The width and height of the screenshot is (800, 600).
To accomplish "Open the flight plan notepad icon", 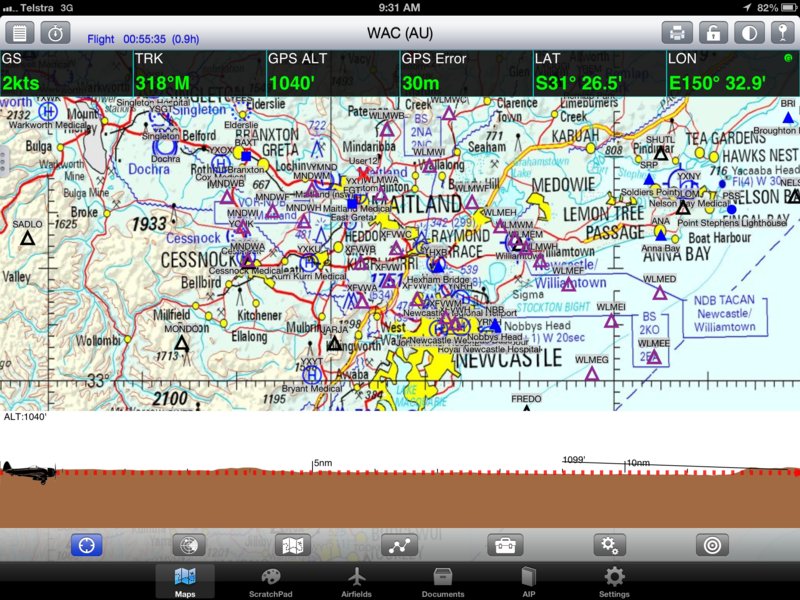I will tap(19, 33).
